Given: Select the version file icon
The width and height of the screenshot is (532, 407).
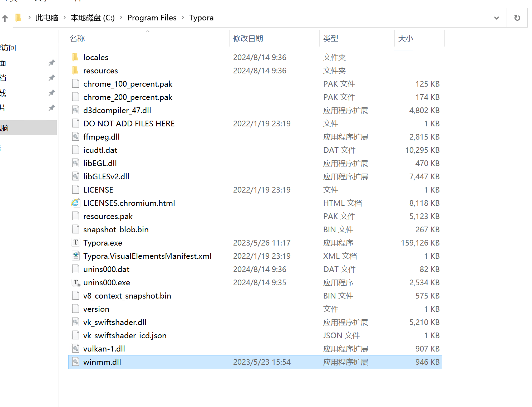Looking at the screenshot, I should (x=75, y=309).
